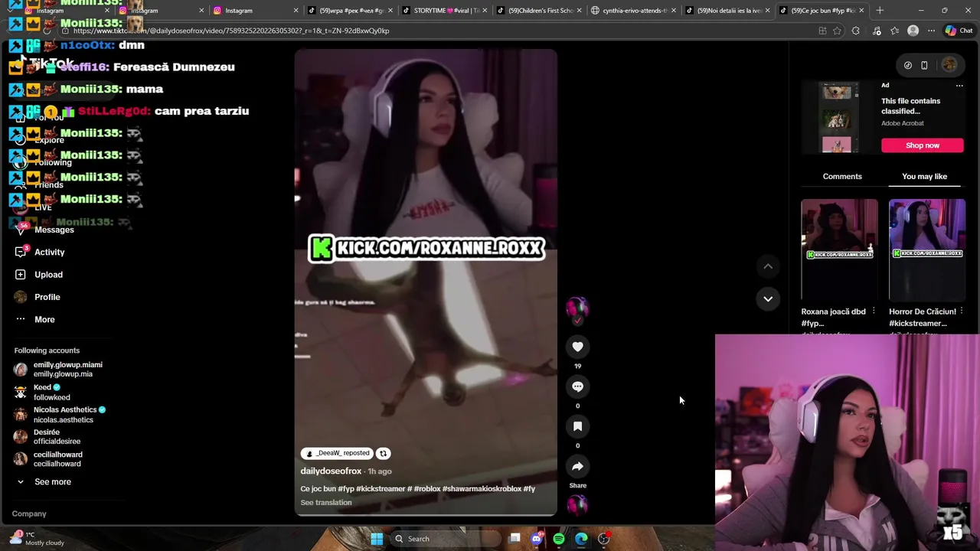Image resolution: width=980 pixels, height=551 pixels.
Task: Click the Shop now ad button
Action: tap(922, 145)
